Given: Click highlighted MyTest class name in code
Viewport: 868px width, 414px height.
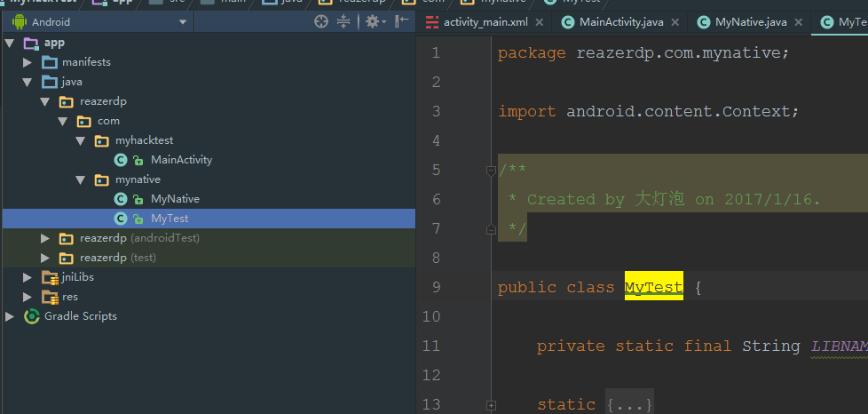Looking at the screenshot, I should (x=654, y=287).
